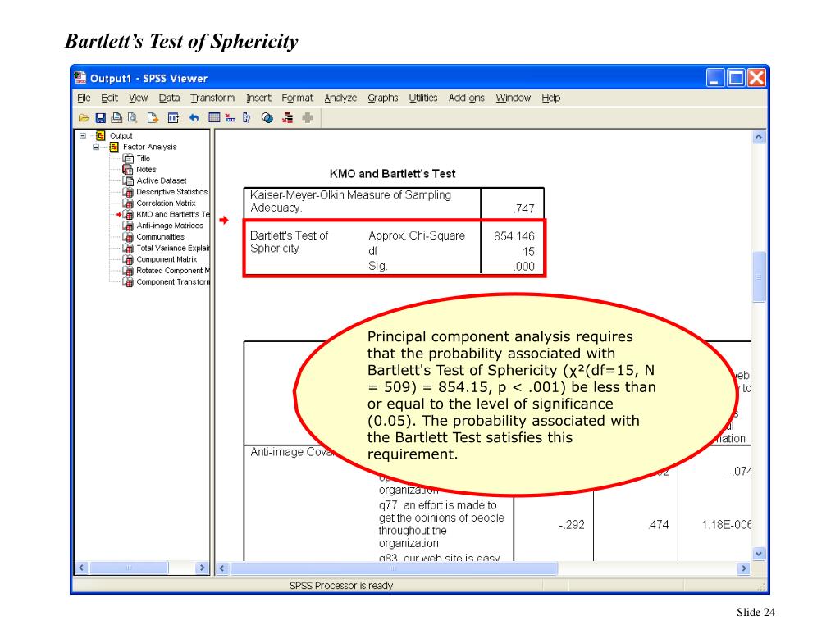Click the Approx. Chi-Square value 854.146
Viewport: 840px width, 630px height.
(514, 235)
